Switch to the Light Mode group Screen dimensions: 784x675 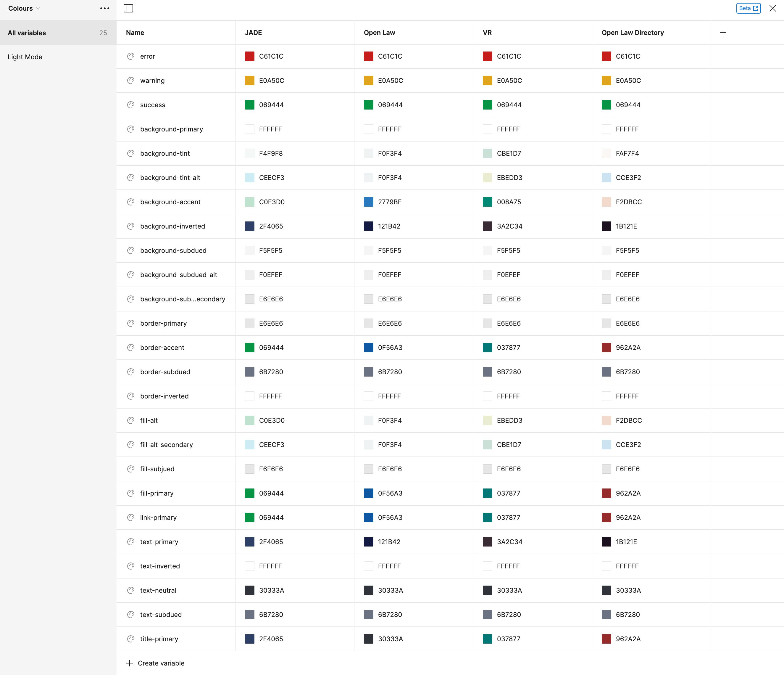[x=25, y=57]
